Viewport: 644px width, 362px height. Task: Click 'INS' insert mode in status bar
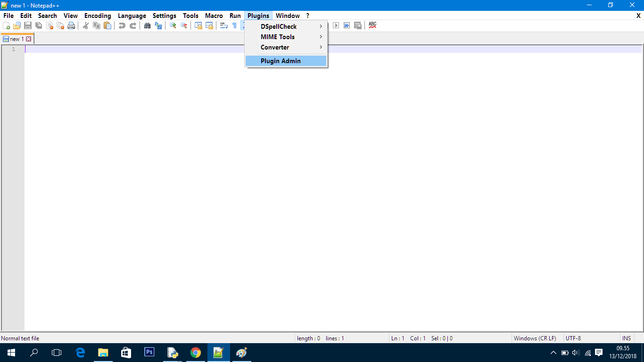point(627,338)
